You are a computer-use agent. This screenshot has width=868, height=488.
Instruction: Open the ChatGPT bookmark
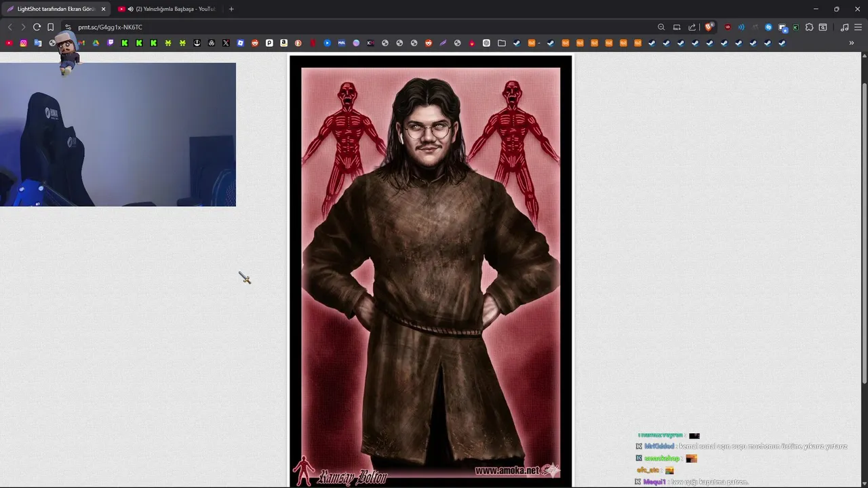pyautogui.click(x=486, y=43)
